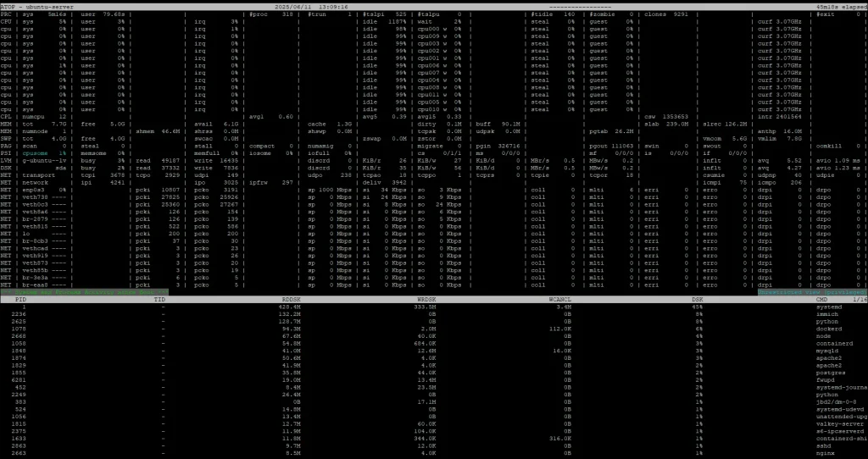Image resolution: width=868 pixels, height=459 pixels.
Task: Select the postgres process name
Action: (x=831, y=373)
